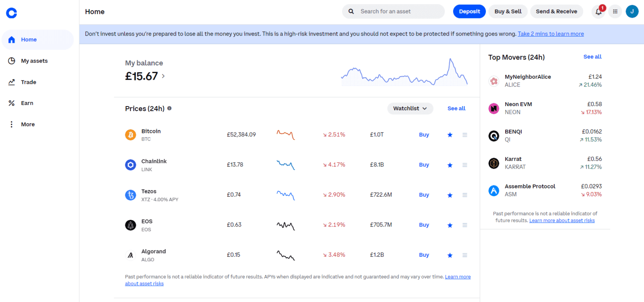Open the J profile avatar
Image resolution: width=644 pixels, height=302 pixels.
click(x=632, y=12)
